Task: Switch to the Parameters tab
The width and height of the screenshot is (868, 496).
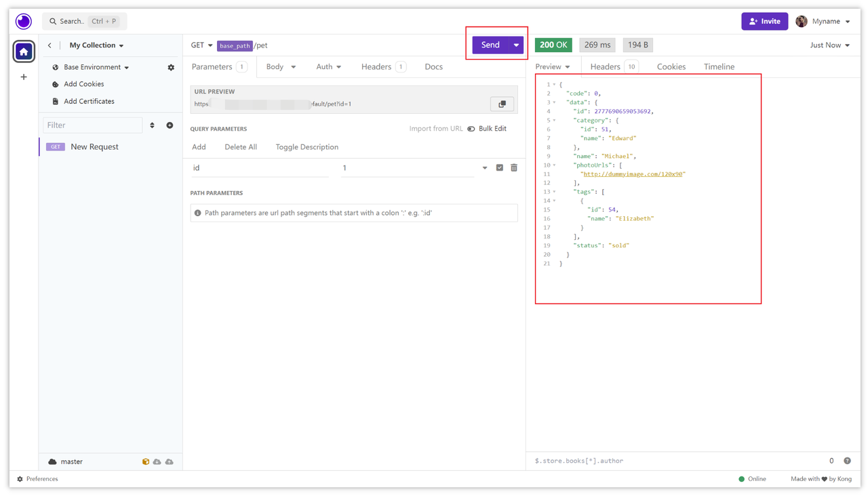Action: point(219,66)
